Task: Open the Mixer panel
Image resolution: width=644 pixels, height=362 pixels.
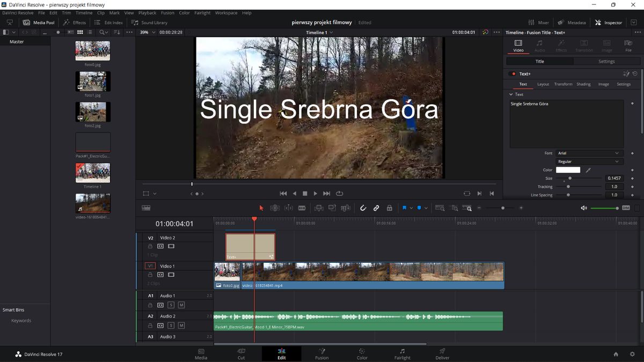Action: [538, 22]
